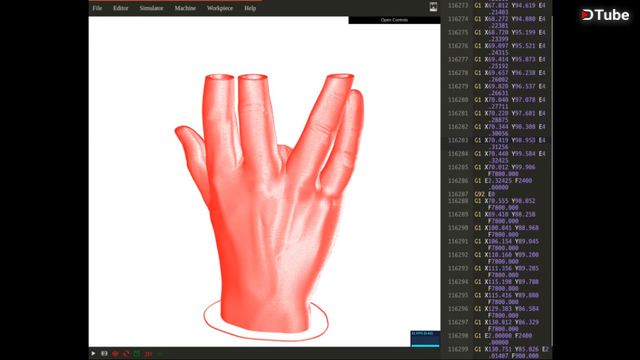Click the blue FPS stats panel
The height and width of the screenshot is (360, 640).
pyautogui.click(x=425, y=339)
